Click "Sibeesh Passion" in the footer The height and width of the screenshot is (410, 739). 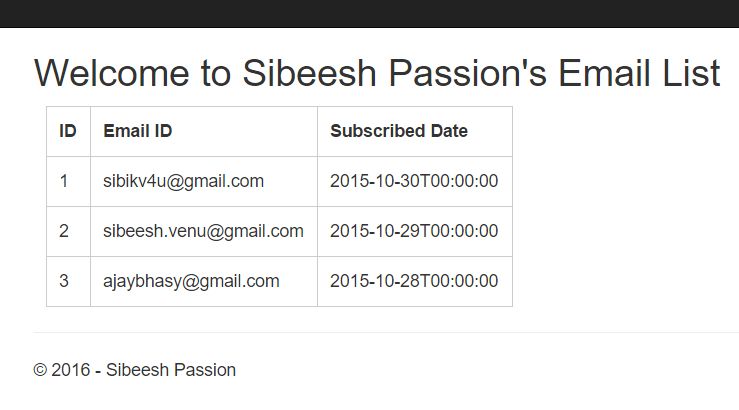click(x=171, y=370)
